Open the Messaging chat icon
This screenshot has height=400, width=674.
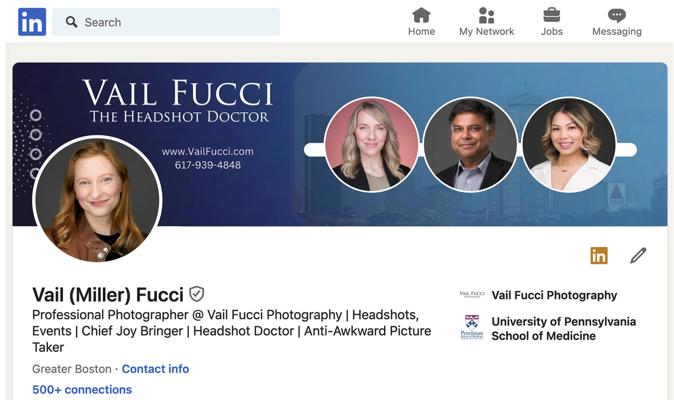click(x=616, y=15)
